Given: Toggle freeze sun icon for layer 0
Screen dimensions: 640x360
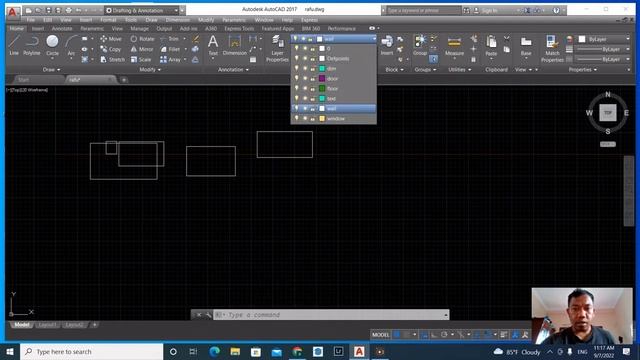Looking at the screenshot, I should click(x=304, y=49).
